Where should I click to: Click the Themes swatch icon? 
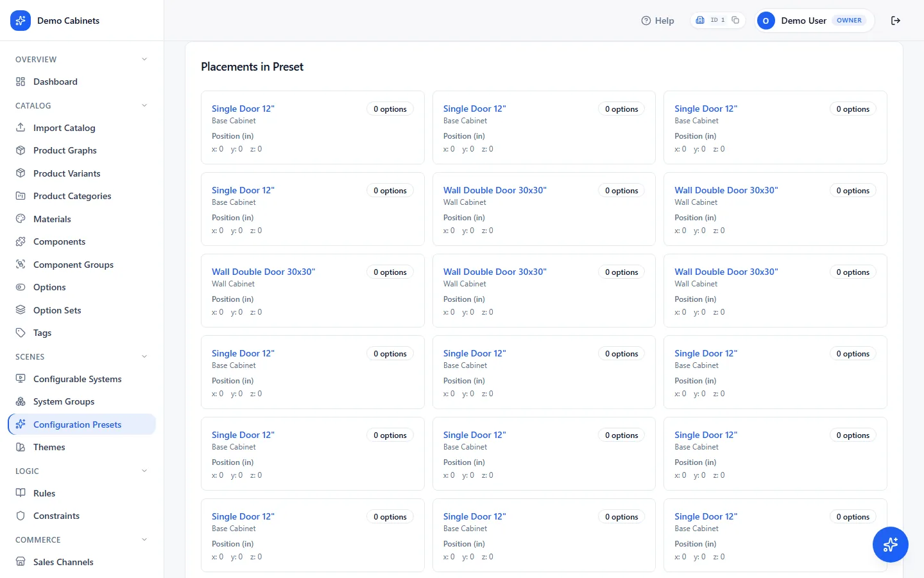tap(21, 447)
